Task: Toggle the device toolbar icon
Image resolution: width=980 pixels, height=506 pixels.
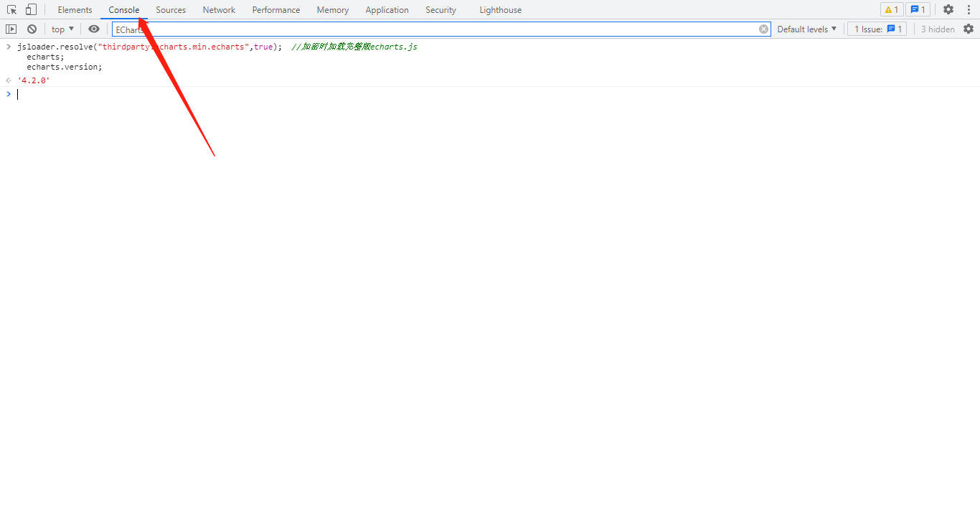Action: (31, 10)
